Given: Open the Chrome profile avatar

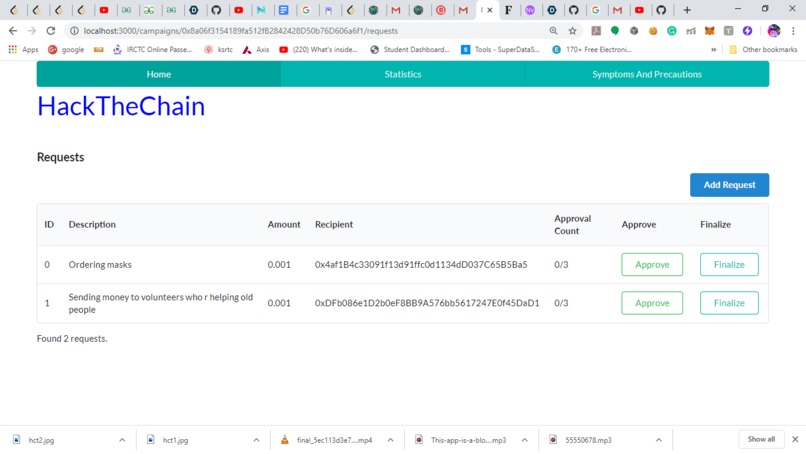Looking at the screenshot, I should (774, 31).
